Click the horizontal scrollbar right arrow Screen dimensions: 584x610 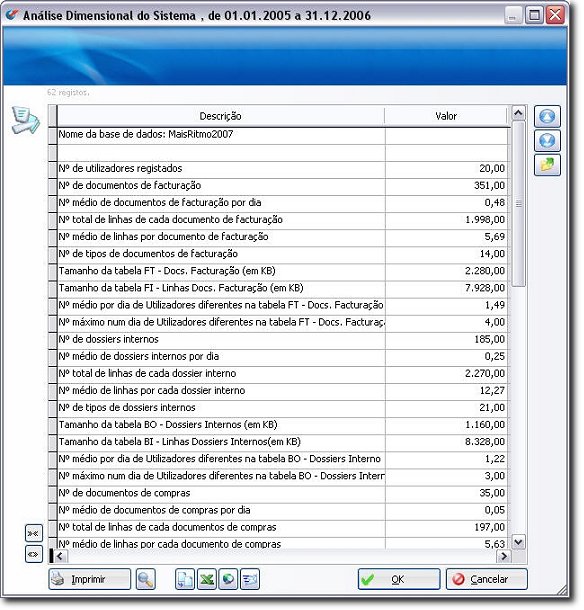[504, 556]
